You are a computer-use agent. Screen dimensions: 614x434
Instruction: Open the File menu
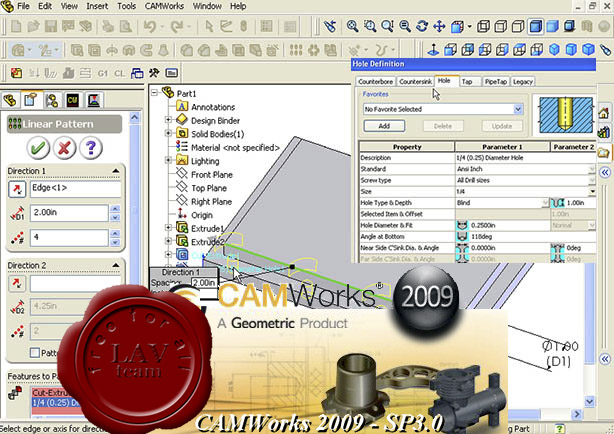[x=23, y=6]
